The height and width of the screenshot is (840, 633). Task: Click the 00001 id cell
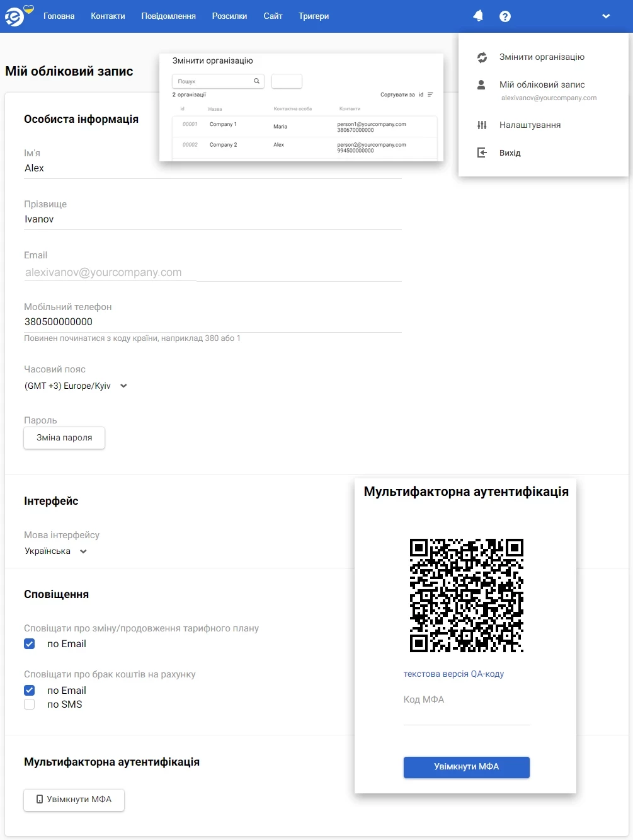(190, 124)
